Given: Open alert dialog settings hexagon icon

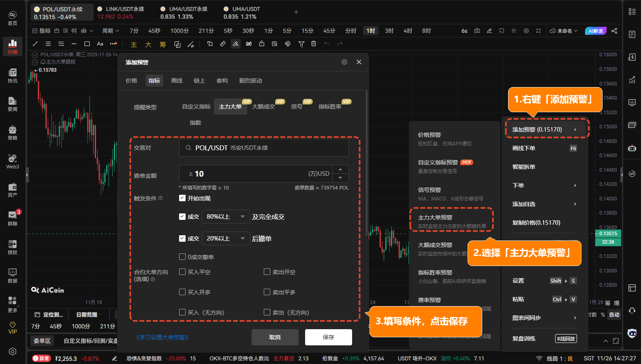Looking at the screenshot, I should pyautogui.click(x=344, y=62).
